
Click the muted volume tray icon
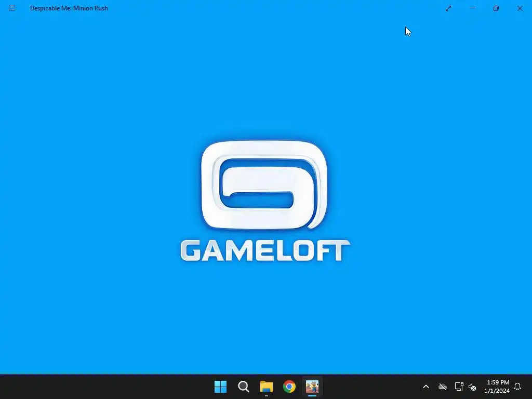pos(472,387)
